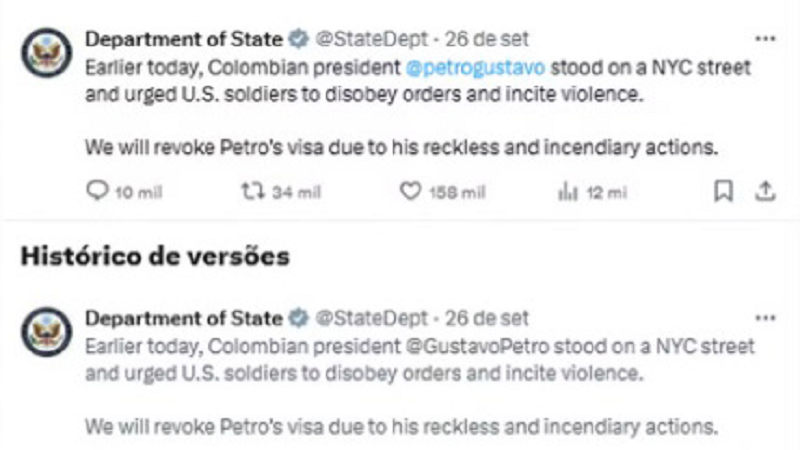Screen dimensions: 800x450
Task: Open the three-dot menu of the top tweet
Action: [x=765, y=39]
